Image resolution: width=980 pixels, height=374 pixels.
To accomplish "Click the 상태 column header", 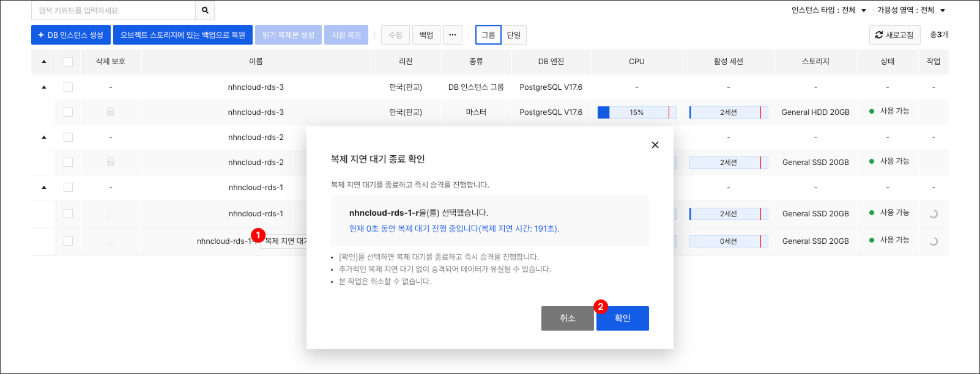I will (888, 62).
